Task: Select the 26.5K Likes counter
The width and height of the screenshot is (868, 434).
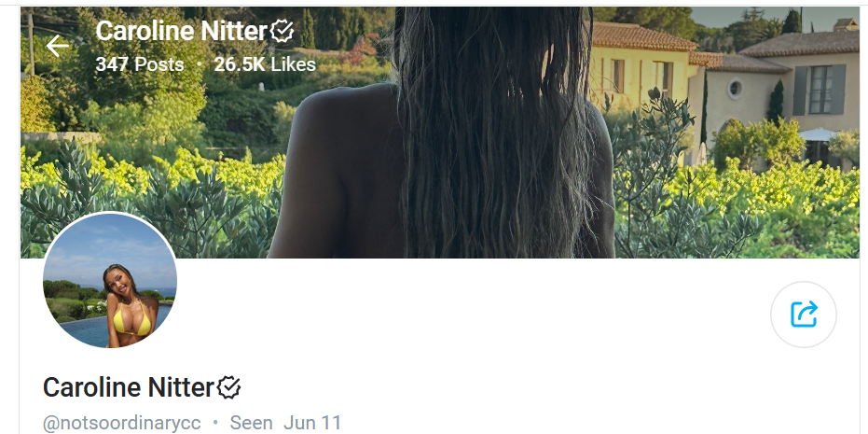Action: (x=265, y=64)
